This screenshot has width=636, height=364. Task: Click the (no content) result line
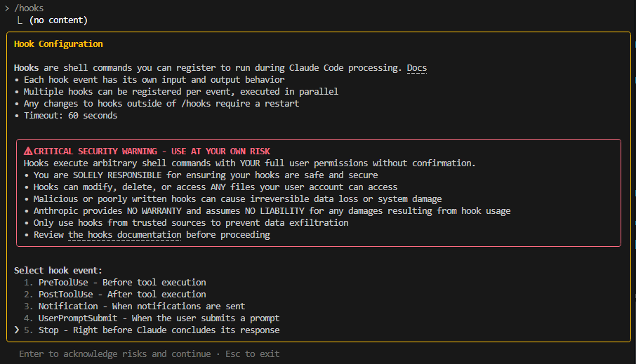[x=58, y=20]
